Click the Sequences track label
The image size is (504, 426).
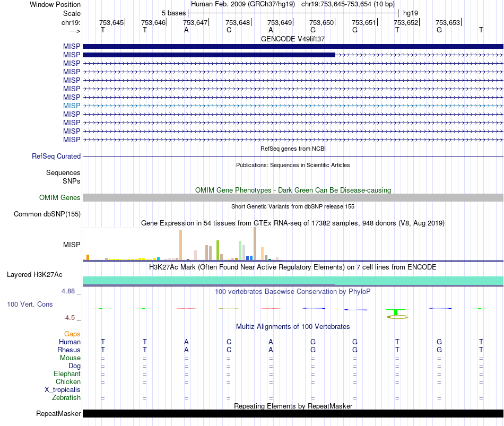coord(63,172)
